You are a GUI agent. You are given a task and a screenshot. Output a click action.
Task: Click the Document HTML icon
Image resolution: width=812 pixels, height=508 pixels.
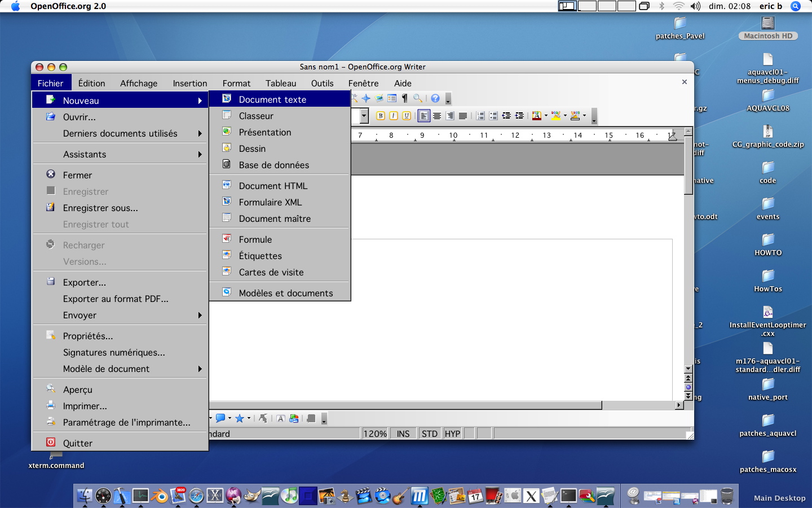coord(227,185)
